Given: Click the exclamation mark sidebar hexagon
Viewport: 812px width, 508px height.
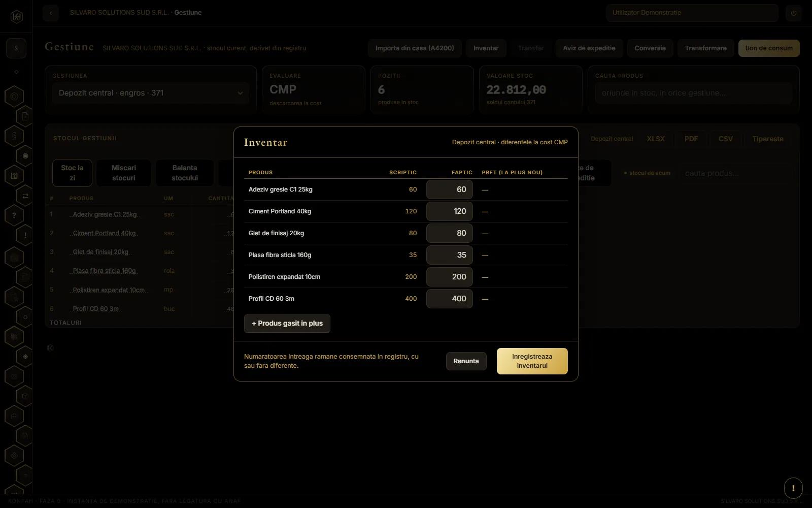Looking at the screenshot, I should (x=25, y=235).
